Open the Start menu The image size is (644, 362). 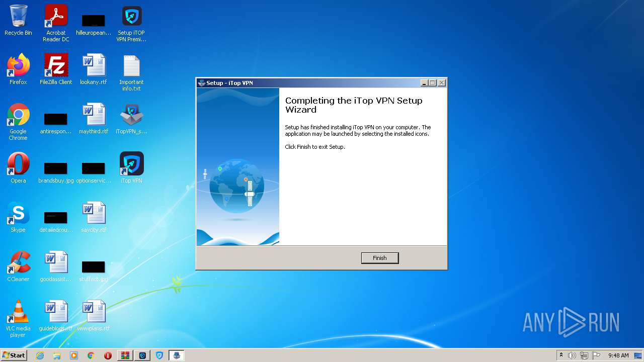pyautogui.click(x=14, y=355)
